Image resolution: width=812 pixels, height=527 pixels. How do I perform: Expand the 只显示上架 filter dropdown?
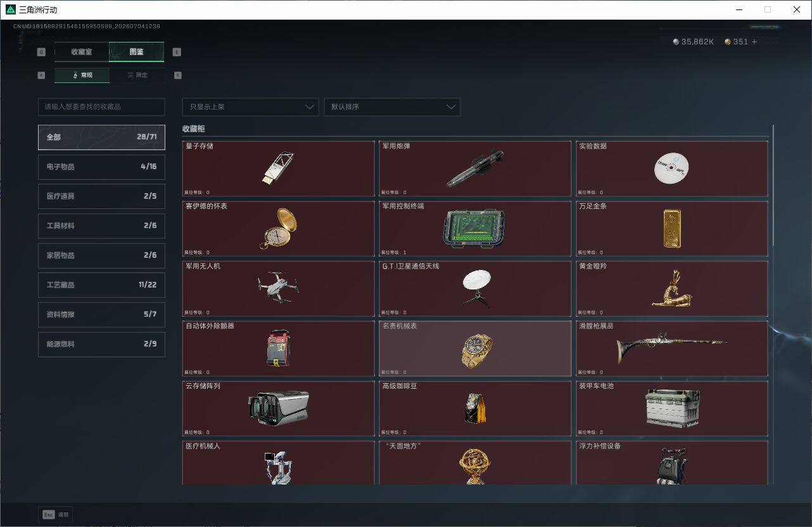tap(250, 106)
